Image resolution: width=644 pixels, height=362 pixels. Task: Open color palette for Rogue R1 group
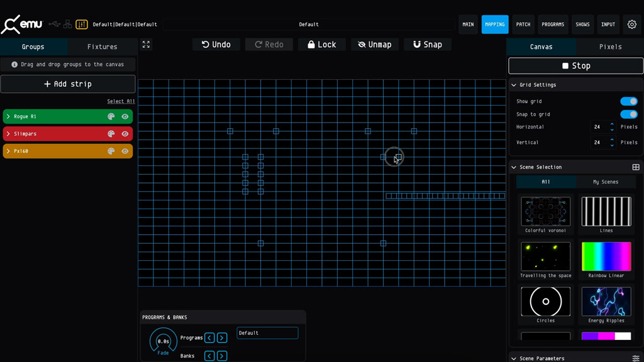tap(111, 116)
